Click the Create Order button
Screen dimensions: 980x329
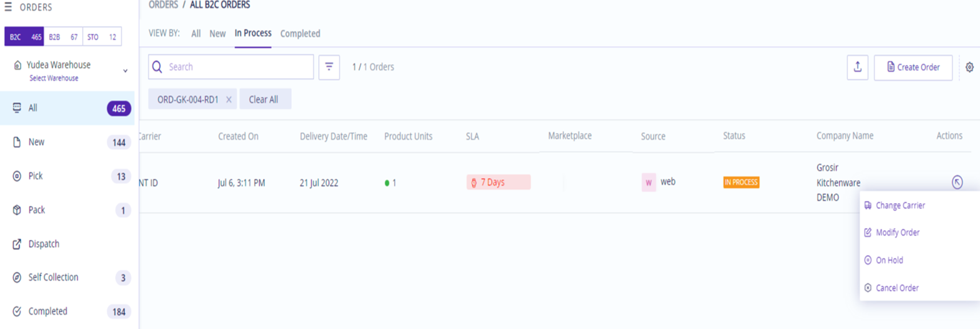tap(913, 67)
